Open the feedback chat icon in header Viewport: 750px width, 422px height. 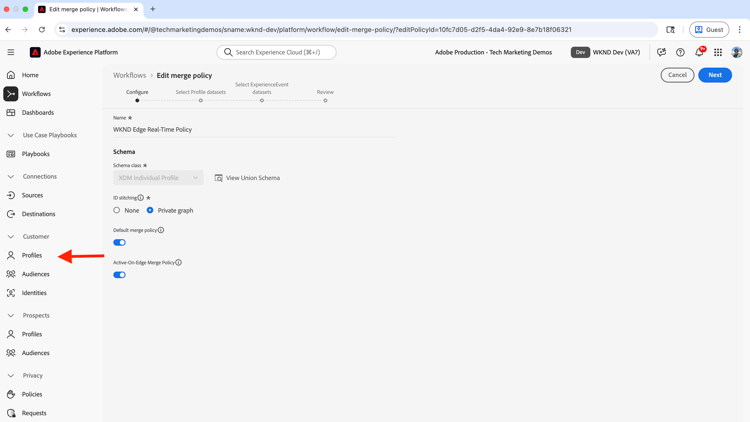(x=662, y=52)
